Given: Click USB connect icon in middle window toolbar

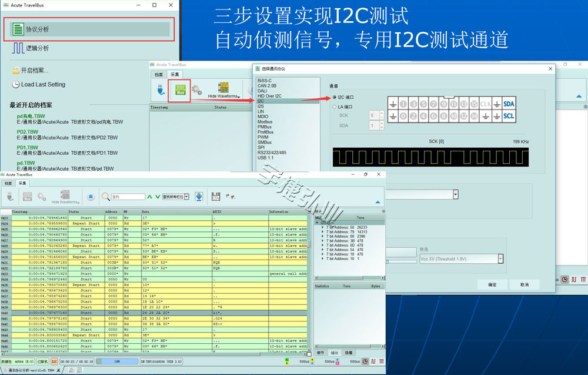Looking at the screenshot, I should click(x=161, y=90).
